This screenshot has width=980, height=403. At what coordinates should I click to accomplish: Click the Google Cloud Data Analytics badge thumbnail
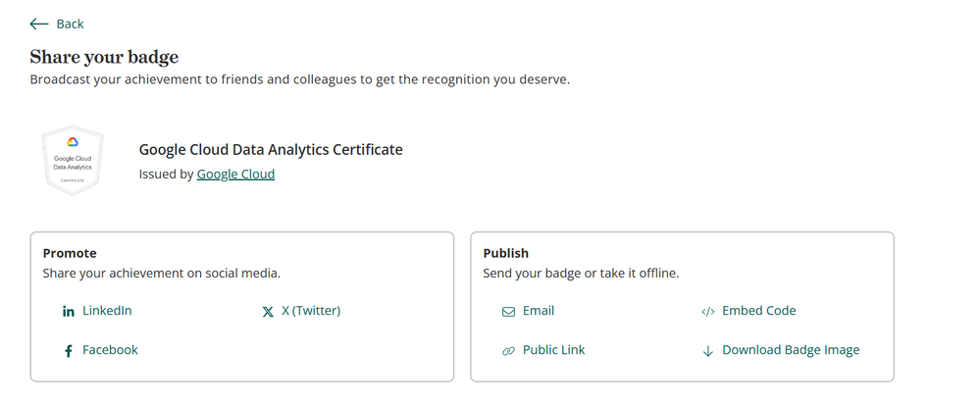[73, 160]
